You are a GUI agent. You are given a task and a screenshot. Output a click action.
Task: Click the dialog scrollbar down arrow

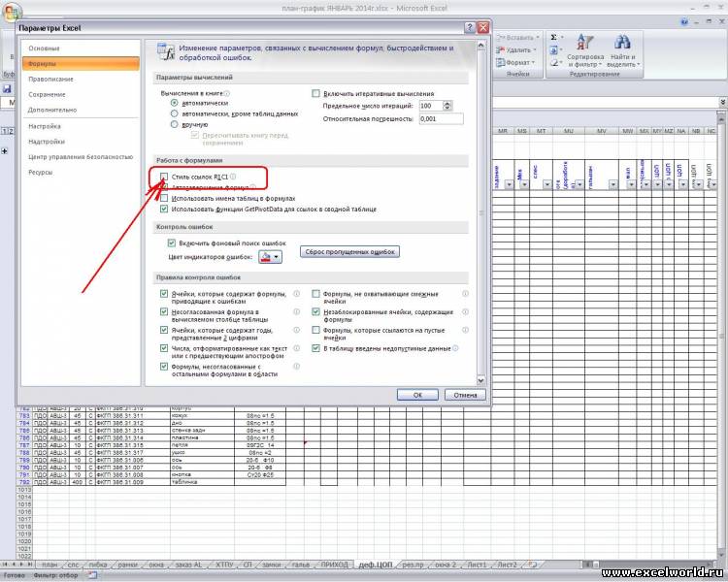(481, 380)
